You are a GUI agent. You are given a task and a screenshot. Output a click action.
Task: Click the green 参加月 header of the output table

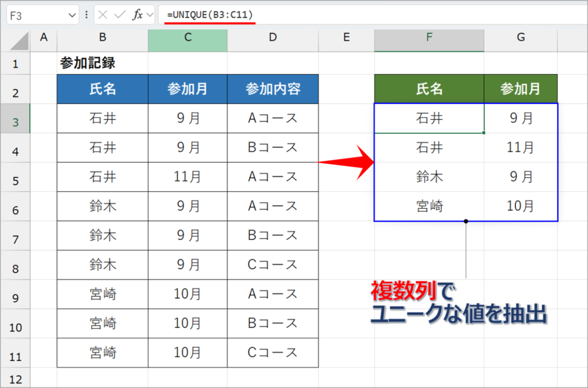tap(520, 89)
